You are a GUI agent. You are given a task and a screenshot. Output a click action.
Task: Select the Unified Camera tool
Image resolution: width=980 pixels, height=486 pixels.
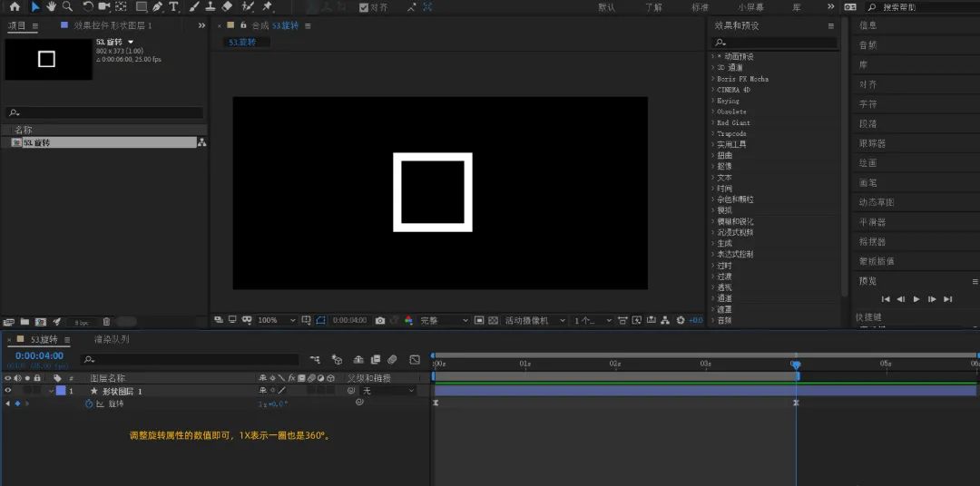[103, 7]
